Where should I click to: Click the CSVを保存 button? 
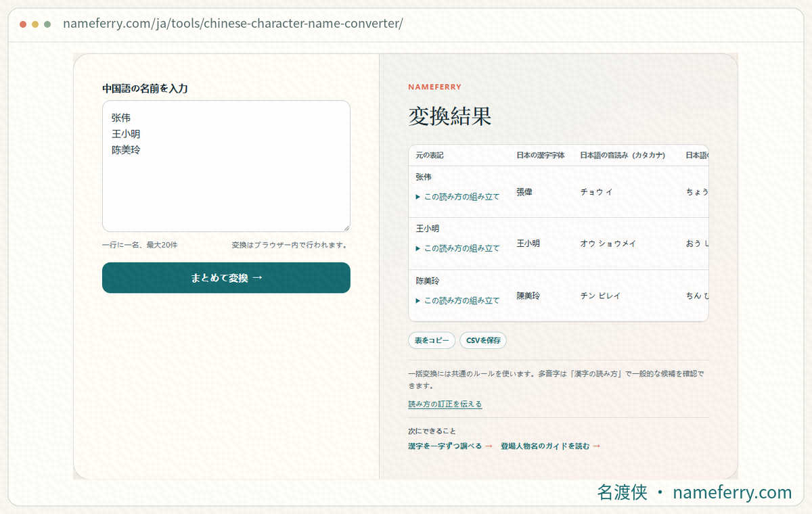tap(483, 340)
